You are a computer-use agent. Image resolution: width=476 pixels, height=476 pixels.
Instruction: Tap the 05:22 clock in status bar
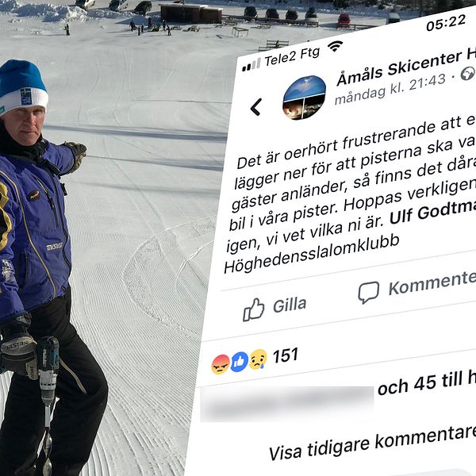click(x=446, y=23)
